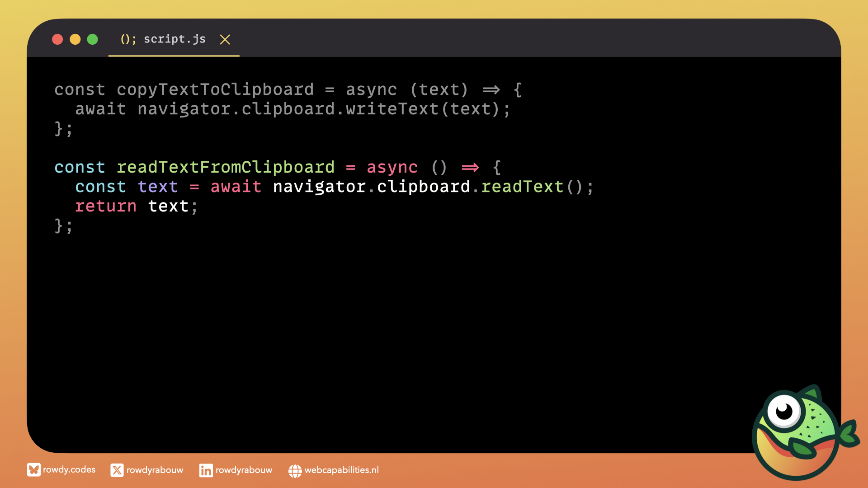Open the rowdy.codes link

pos(69,470)
